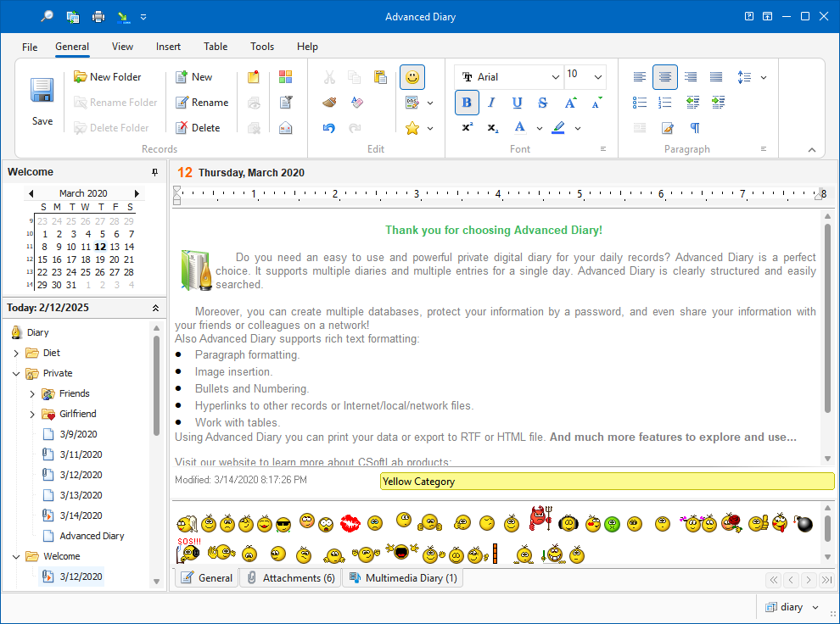Select day 20 in March calendar
Screen dimensions: 840x624
(x=114, y=259)
